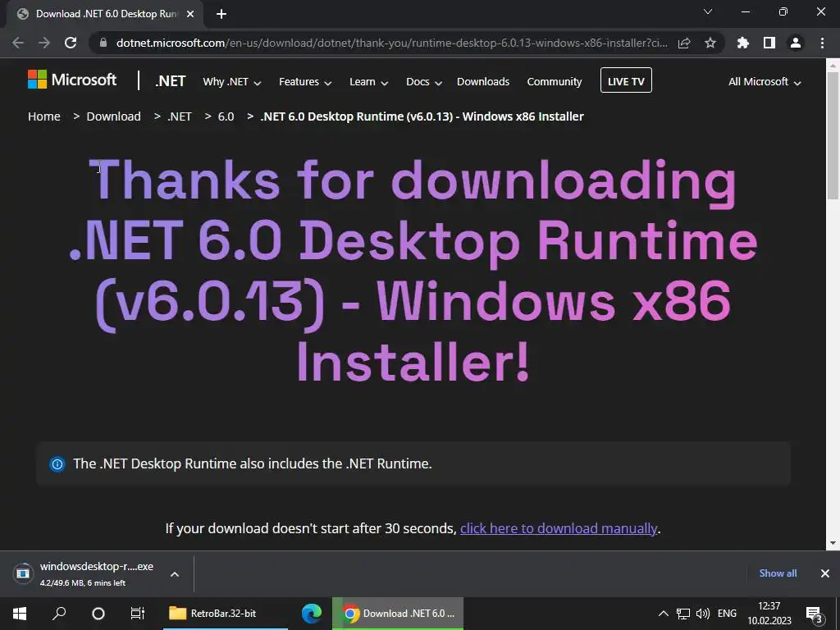Expand the All Microsoft menu
The width and height of the screenshot is (840, 630).
pos(765,82)
